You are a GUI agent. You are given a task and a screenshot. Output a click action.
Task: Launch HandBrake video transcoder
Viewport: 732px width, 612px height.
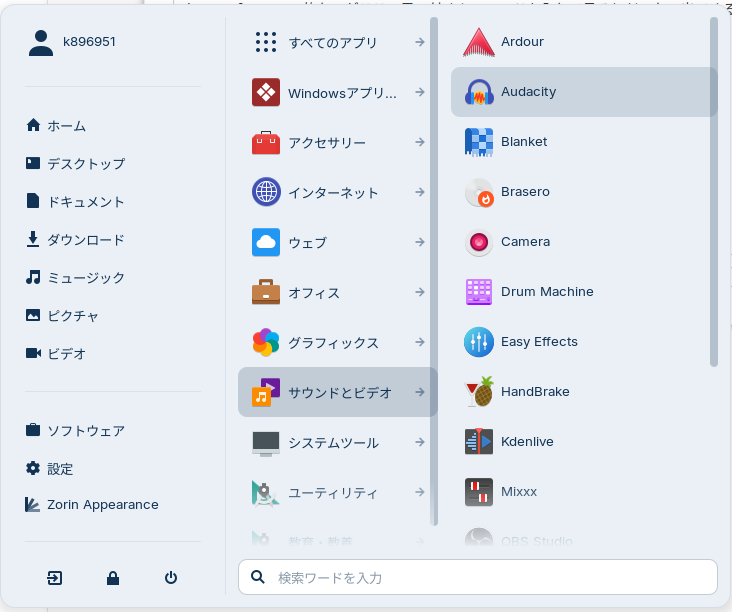(x=534, y=392)
